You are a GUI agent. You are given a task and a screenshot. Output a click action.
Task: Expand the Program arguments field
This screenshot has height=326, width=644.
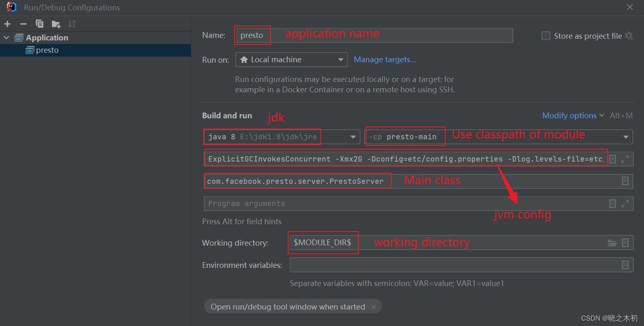point(625,204)
